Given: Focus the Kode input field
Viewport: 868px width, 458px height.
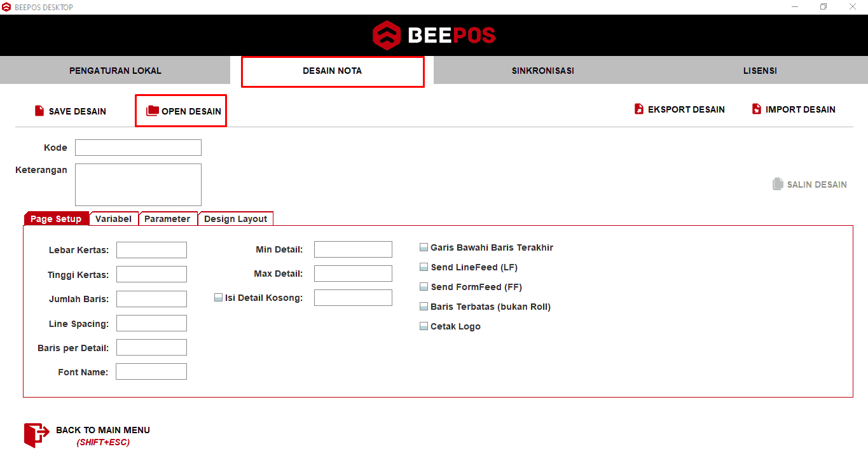Looking at the screenshot, I should pos(138,148).
